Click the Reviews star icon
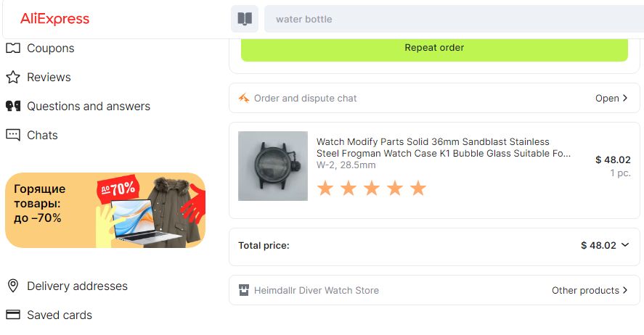Viewport: 644px width, 335px height. [x=13, y=78]
